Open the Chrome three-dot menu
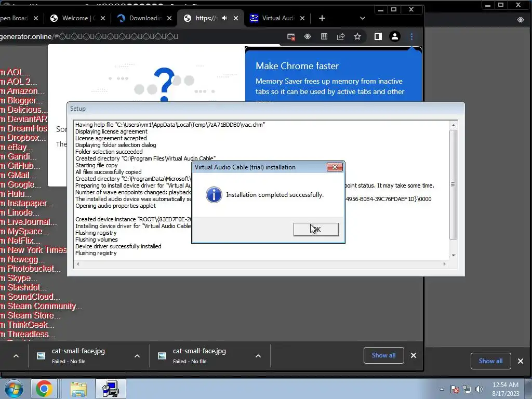 pyautogui.click(x=411, y=37)
